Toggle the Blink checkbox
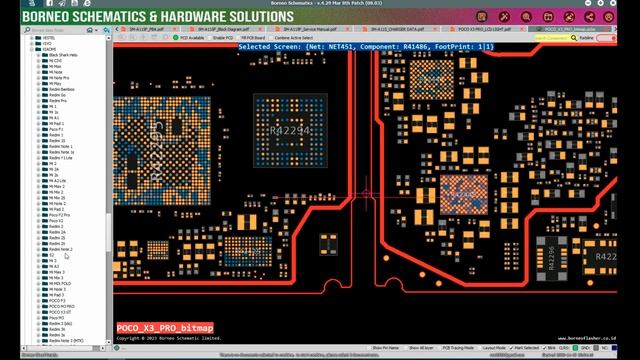 tap(544, 348)
